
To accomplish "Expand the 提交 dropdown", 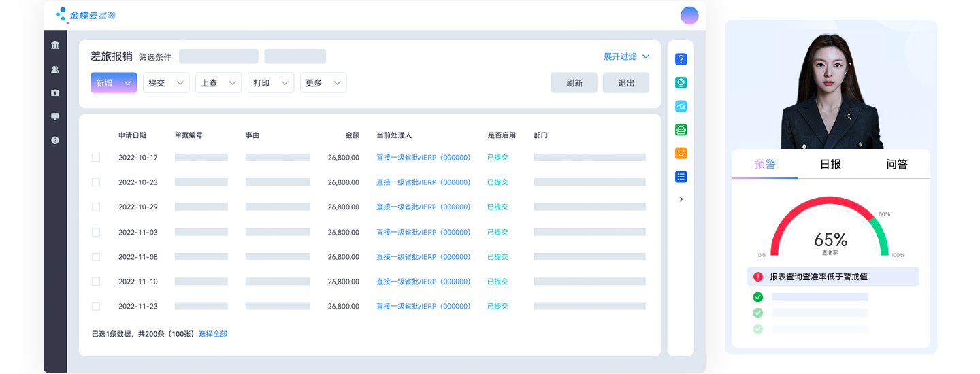I will tap(165, 83).
